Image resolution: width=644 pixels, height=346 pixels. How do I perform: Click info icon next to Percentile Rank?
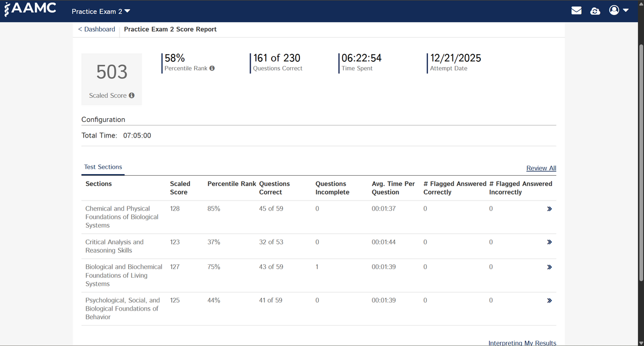coord(212,69)
